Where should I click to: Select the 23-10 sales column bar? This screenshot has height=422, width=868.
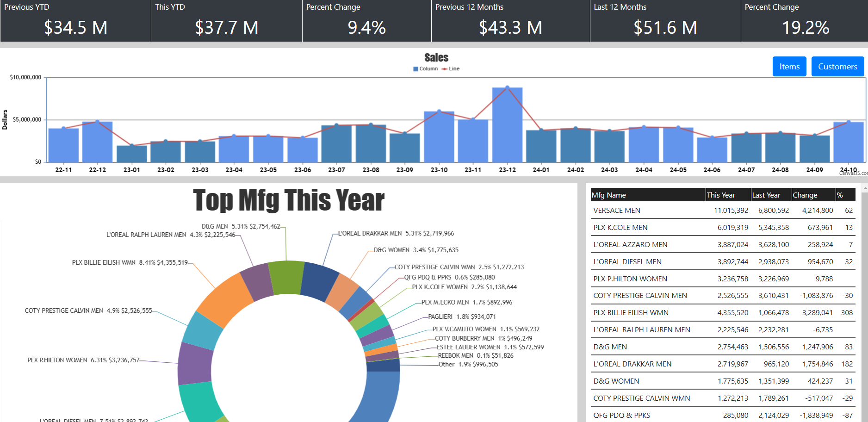439,137
